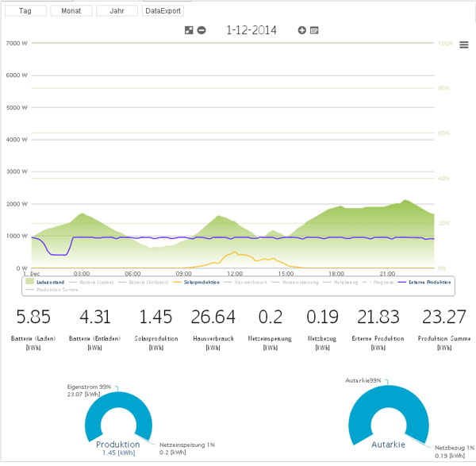Click the 1-12-2014 date heading

251,30
